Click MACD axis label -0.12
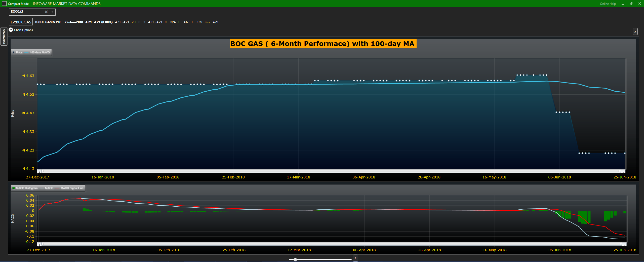 [x=29, y=242]
